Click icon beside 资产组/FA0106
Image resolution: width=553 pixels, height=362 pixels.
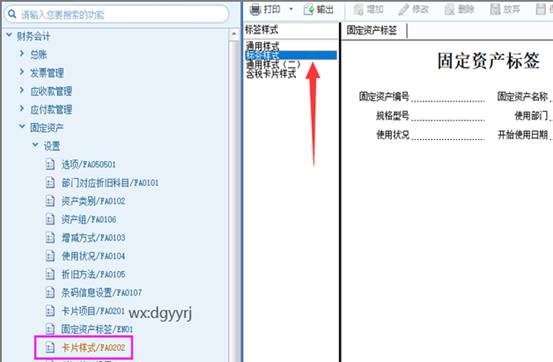(50, 219)
